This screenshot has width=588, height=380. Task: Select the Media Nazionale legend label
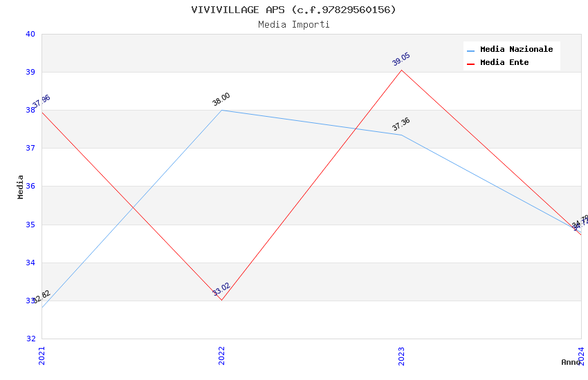pos(516,50)
